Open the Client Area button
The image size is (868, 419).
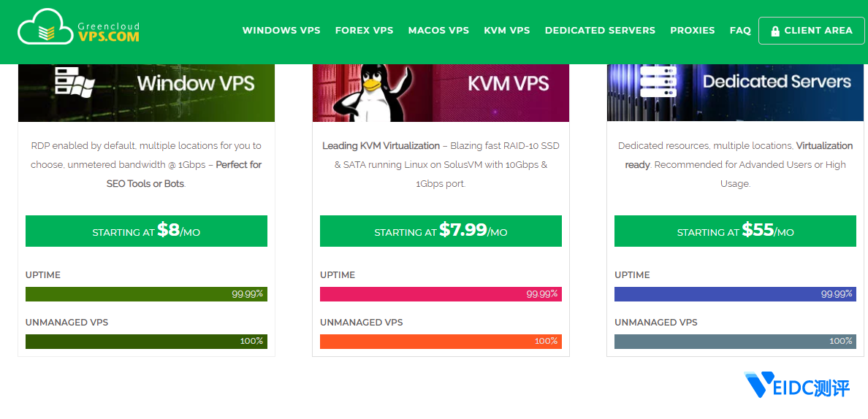point(811,31)
